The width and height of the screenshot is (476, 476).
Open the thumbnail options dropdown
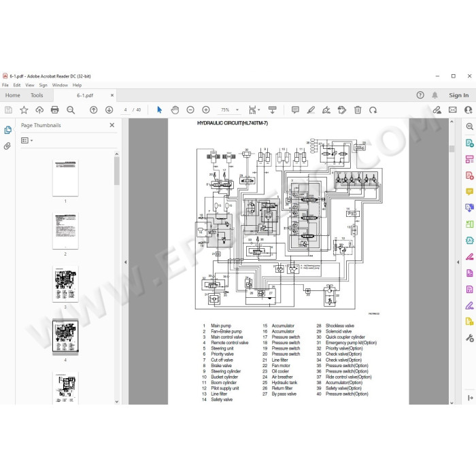coord(27,140)
